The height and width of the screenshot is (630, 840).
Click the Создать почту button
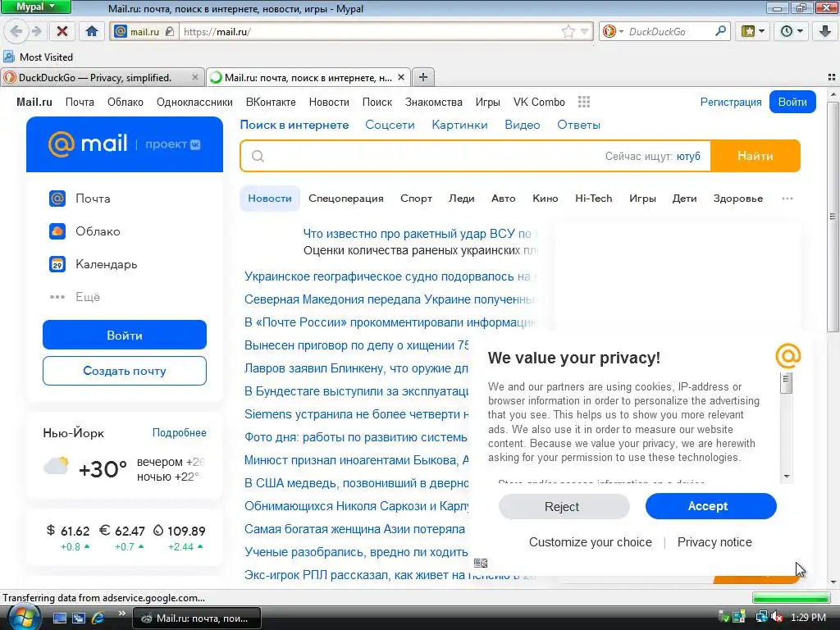pos(125,371)
